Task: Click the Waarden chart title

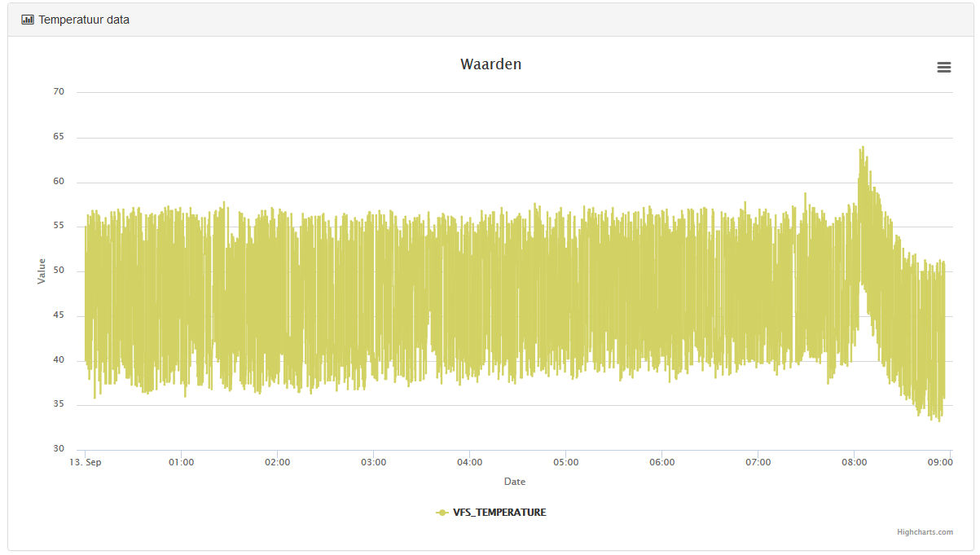Action: [490, 64]
